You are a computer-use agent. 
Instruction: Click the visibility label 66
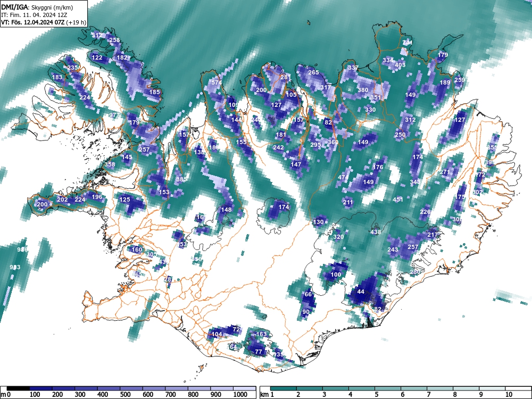coord(307,294)
